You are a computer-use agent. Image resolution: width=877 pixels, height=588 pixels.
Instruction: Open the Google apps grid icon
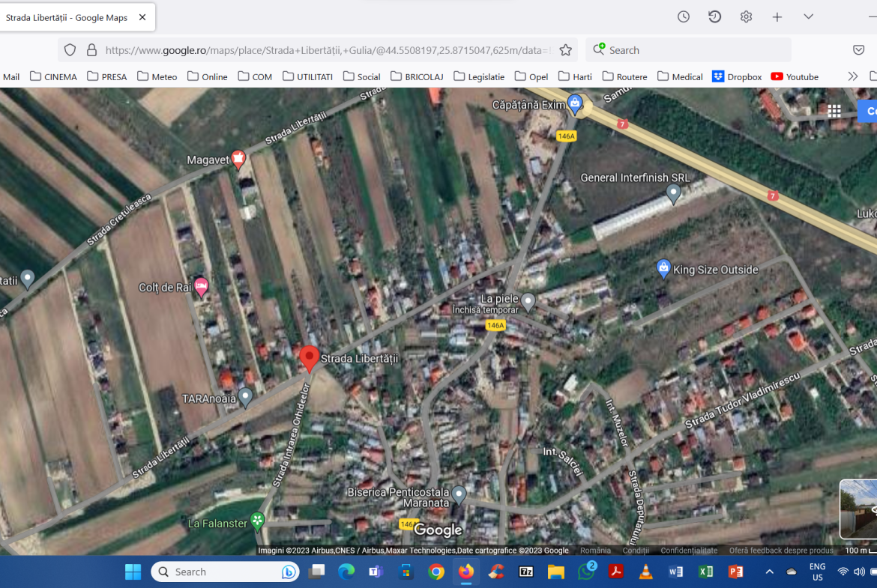834,111
